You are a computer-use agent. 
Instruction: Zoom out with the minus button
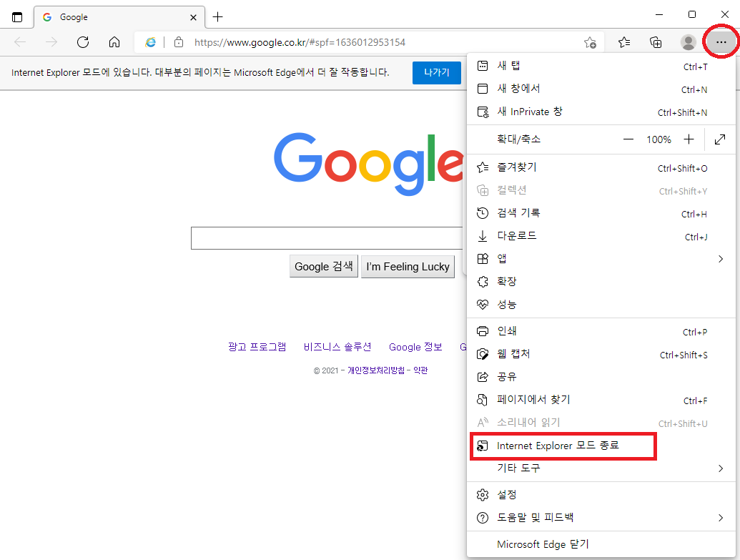coord(628,139)
